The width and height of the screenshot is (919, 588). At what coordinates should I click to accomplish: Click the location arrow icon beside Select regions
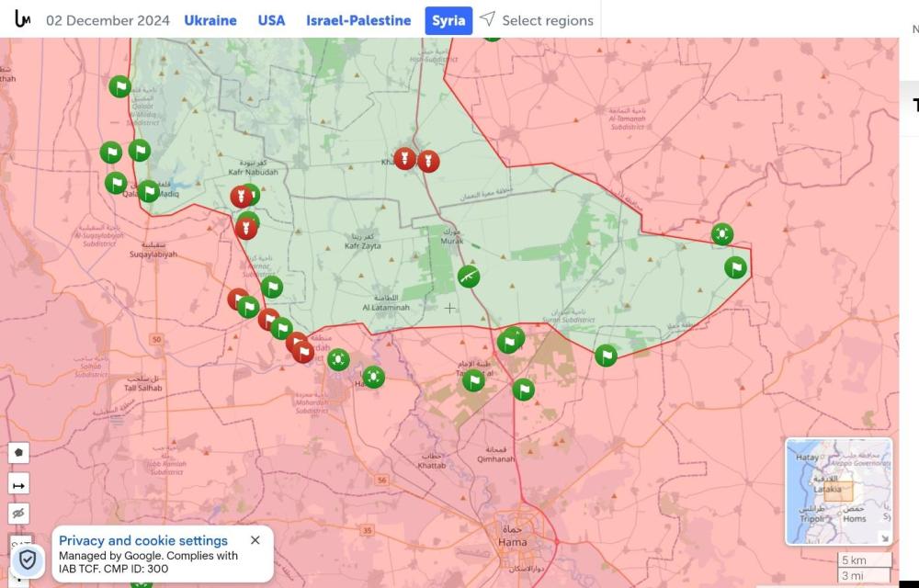(487, 18)
